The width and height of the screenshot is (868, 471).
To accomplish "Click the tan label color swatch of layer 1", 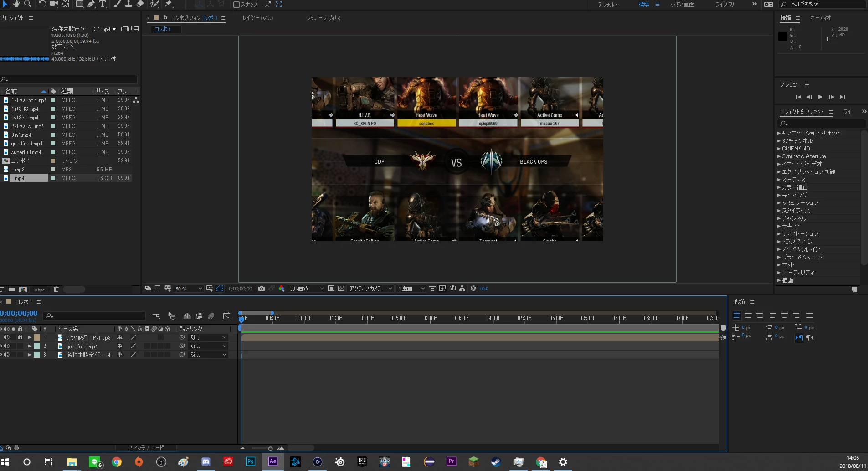I will point(37,337).
